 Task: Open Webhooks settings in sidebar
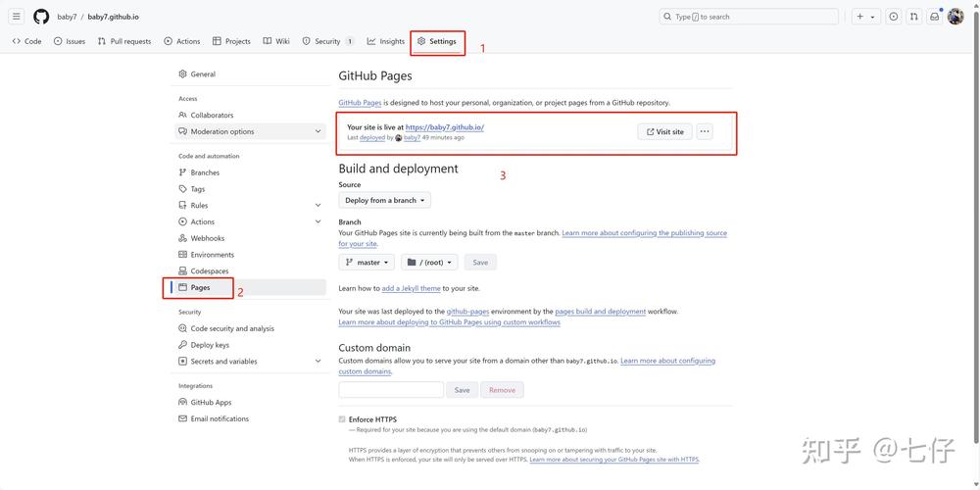(250, 238)
